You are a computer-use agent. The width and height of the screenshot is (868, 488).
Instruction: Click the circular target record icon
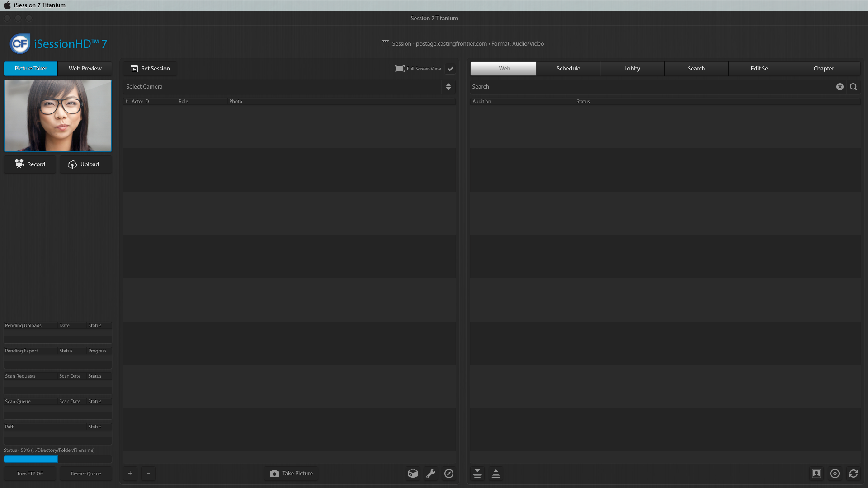835,474
